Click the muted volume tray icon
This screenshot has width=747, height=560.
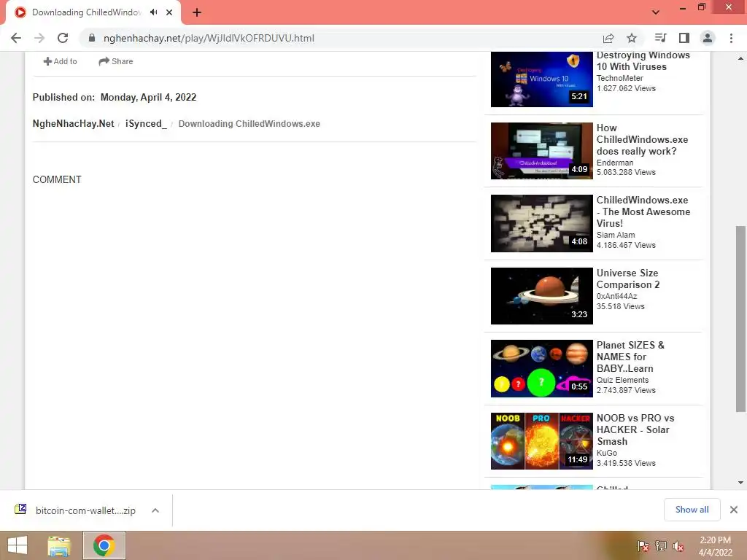[678, 545]
